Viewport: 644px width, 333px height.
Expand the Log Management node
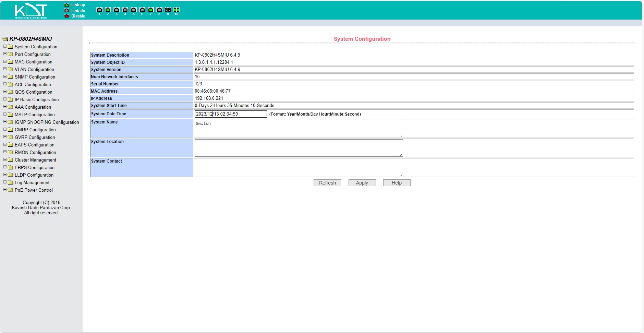coord(5,182)
